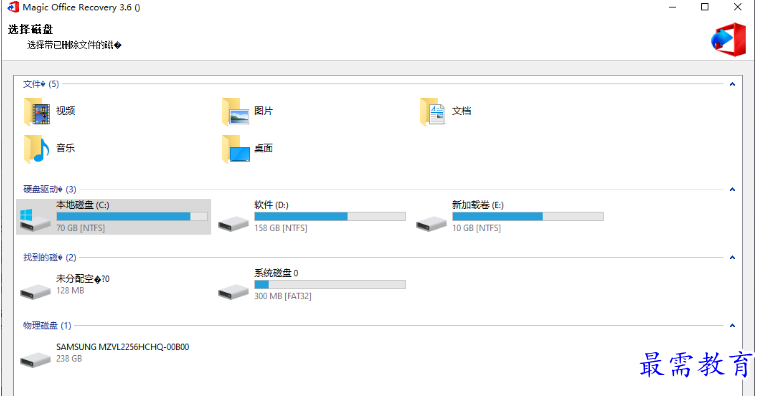Click the D: drive 158 GB usage bar
The image size is (761, 396).
(330, 216)
